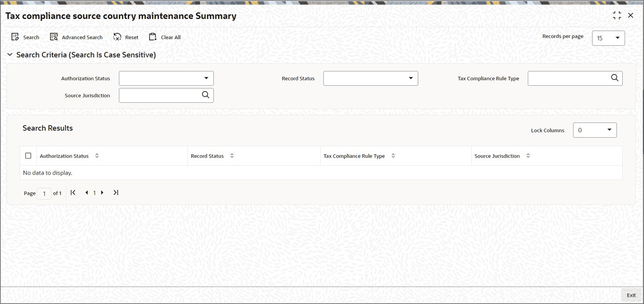The image size is (644, 304).
Task: Click the Reset button
Action: 126,37
